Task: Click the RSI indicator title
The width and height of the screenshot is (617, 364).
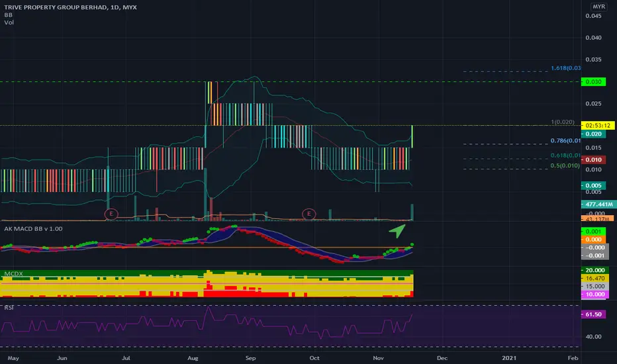Action: 9,307
